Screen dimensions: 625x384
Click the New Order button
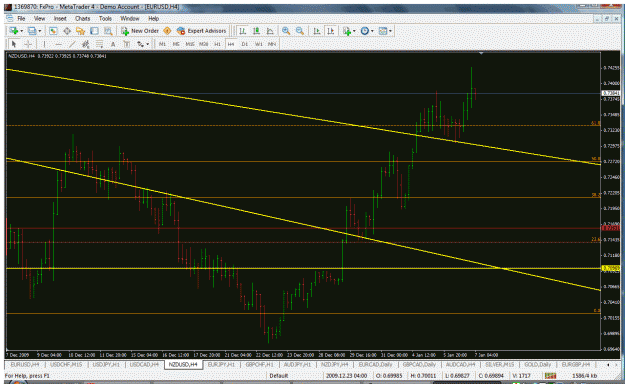[x=140, y=31]
